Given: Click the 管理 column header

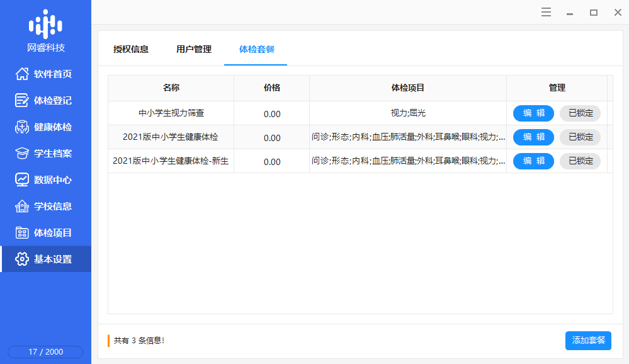Looking at the screenshot, I should pyautogui.click(x=557, y=88).
